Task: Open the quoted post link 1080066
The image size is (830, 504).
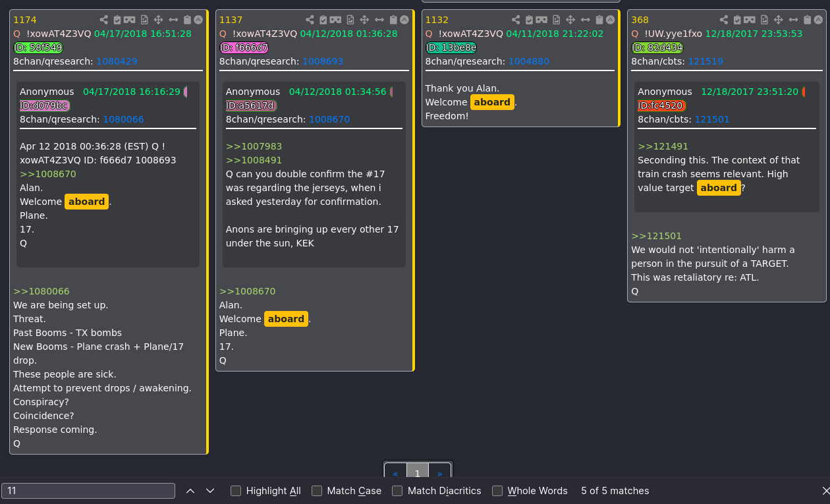Action: pos(123,119)
